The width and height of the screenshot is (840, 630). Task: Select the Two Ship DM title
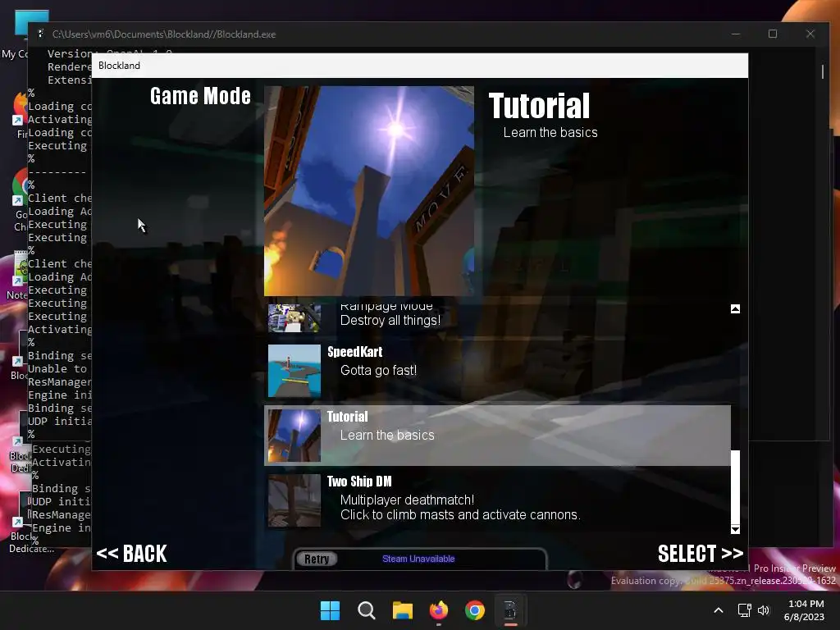(359, 482)
